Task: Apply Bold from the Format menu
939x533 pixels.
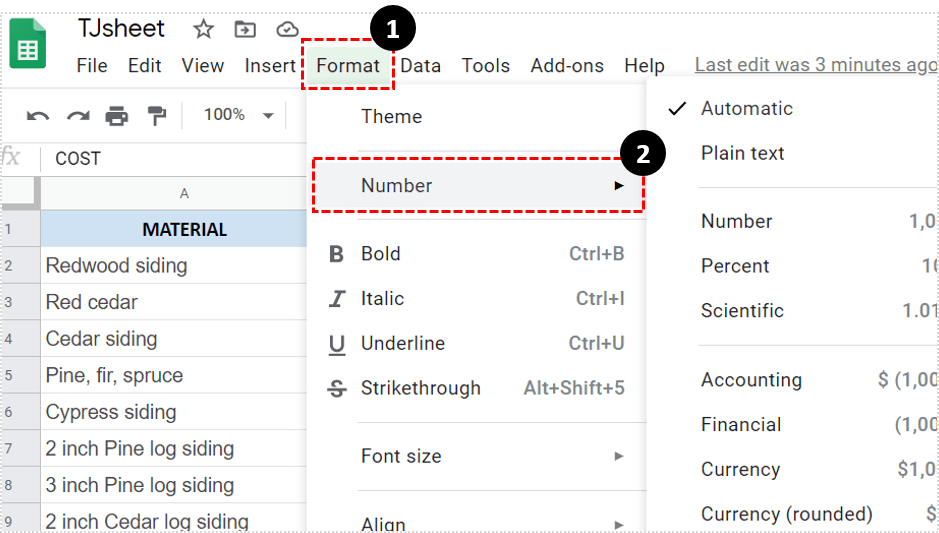Action: click(380, 254)
